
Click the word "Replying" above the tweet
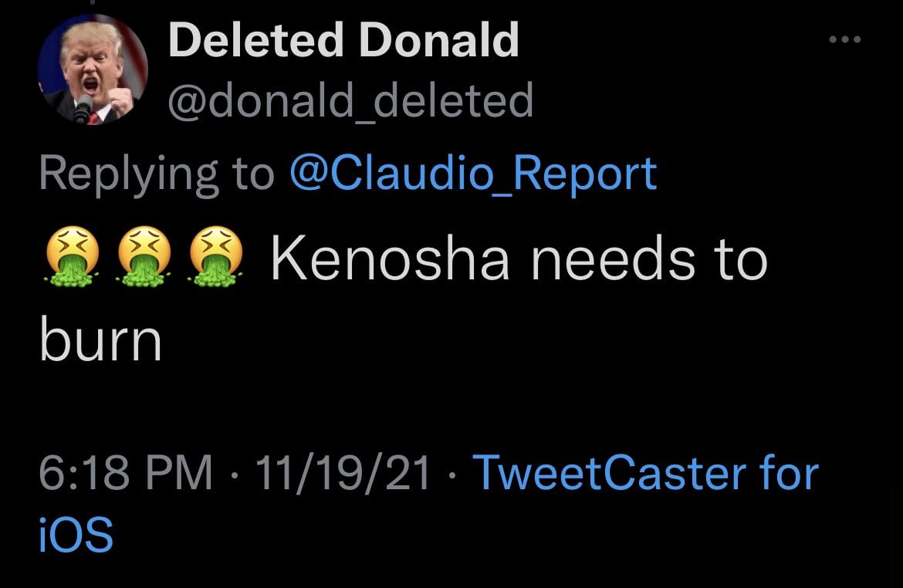(128, 173)
